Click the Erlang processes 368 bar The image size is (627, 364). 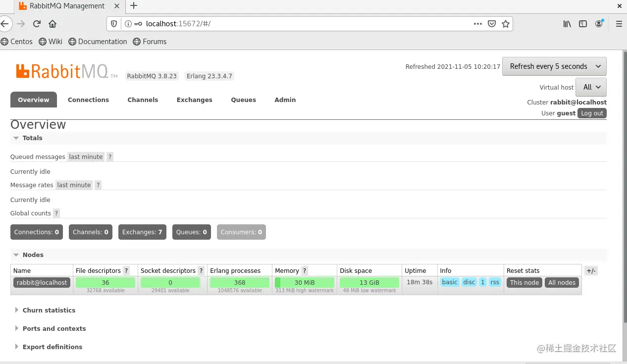pos(240,282)
